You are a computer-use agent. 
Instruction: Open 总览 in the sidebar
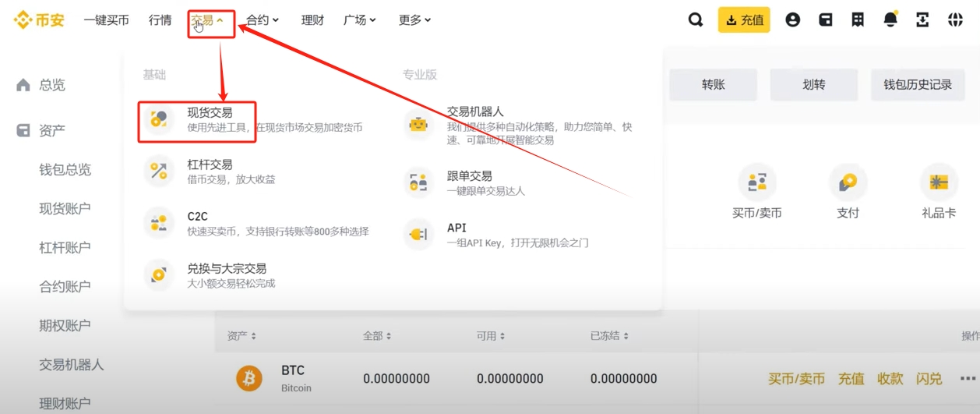click(x=52, y=85)
